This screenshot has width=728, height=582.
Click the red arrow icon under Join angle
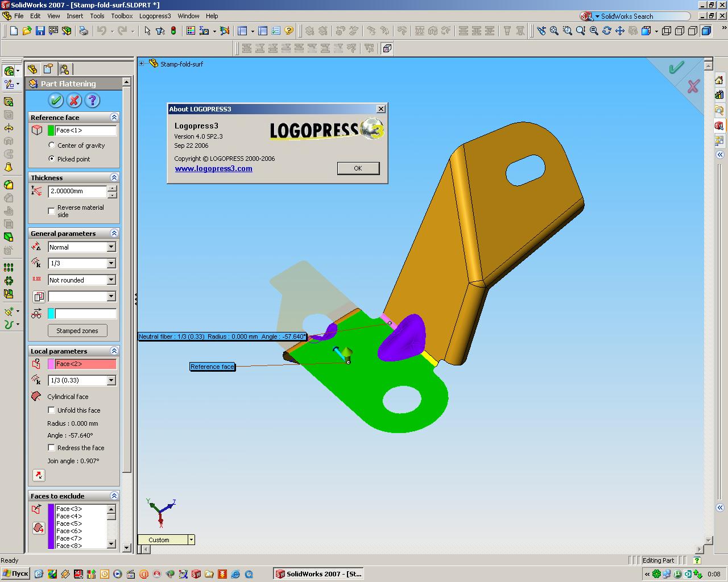coord(39,475)
